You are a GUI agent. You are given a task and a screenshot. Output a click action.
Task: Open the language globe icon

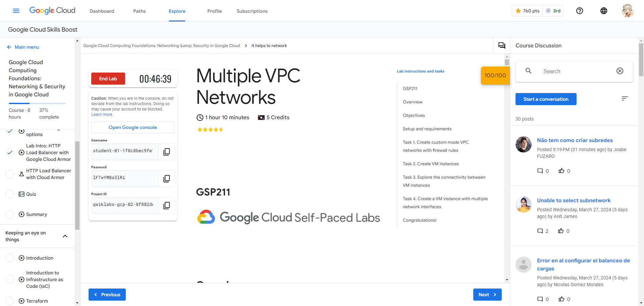click(x=604, y=11)
